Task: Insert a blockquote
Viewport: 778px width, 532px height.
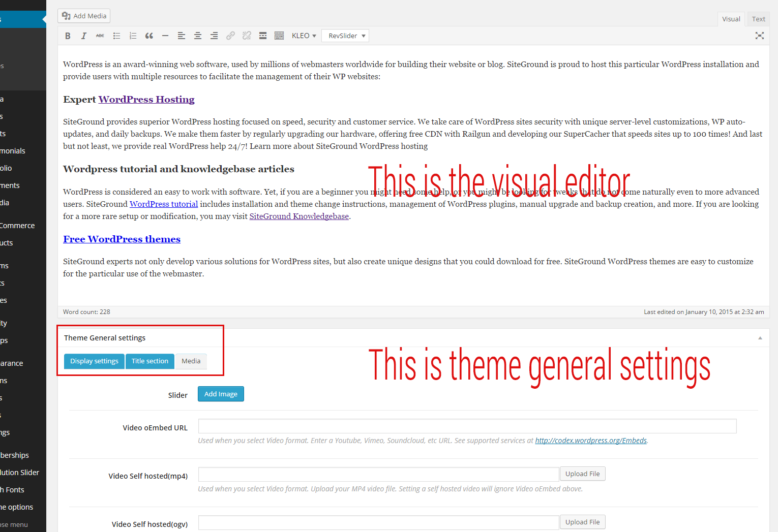Action: pyautogui.click(x=149, y=36)
